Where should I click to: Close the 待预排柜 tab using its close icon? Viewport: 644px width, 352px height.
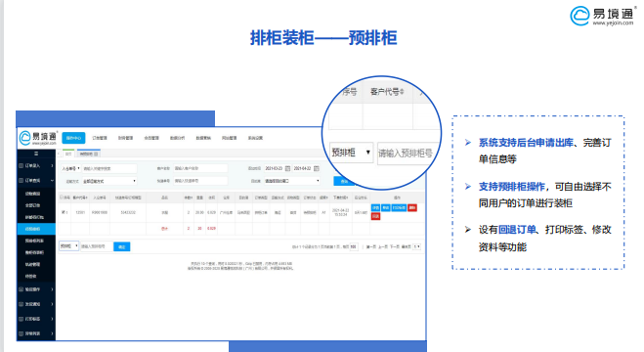tap(96, 154)
